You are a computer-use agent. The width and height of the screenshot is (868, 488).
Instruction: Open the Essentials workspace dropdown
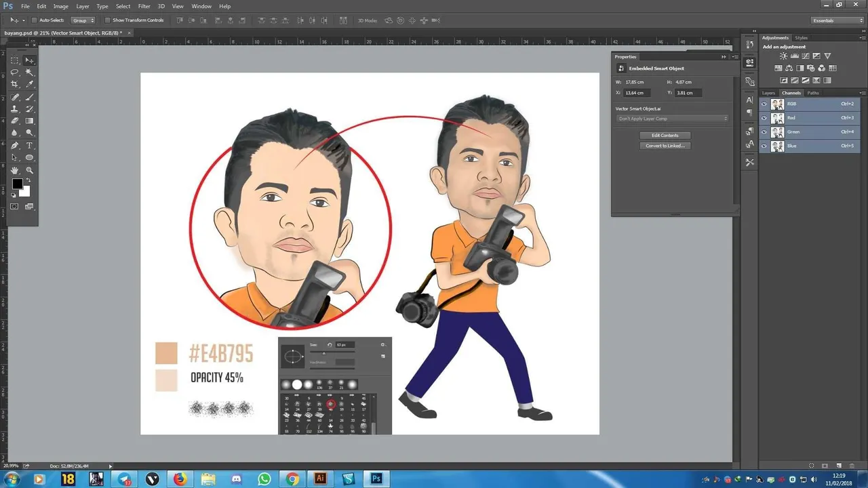[x=838, y=20]
